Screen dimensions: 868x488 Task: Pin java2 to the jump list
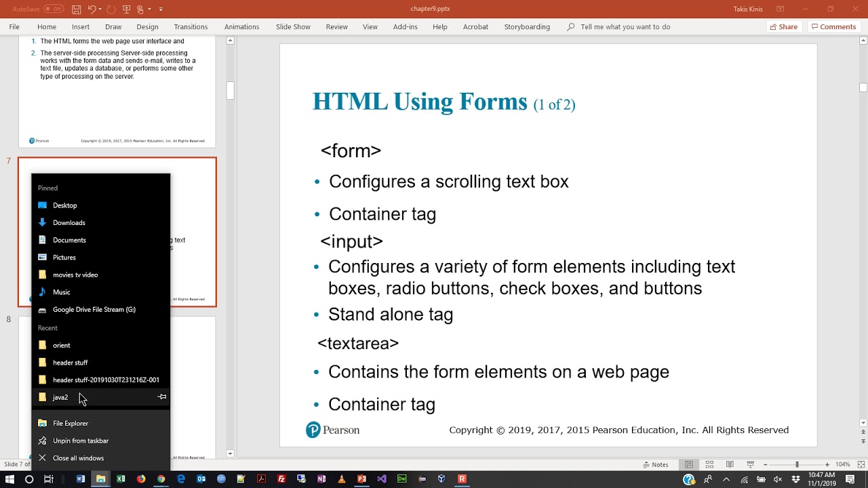click(162, 397)
